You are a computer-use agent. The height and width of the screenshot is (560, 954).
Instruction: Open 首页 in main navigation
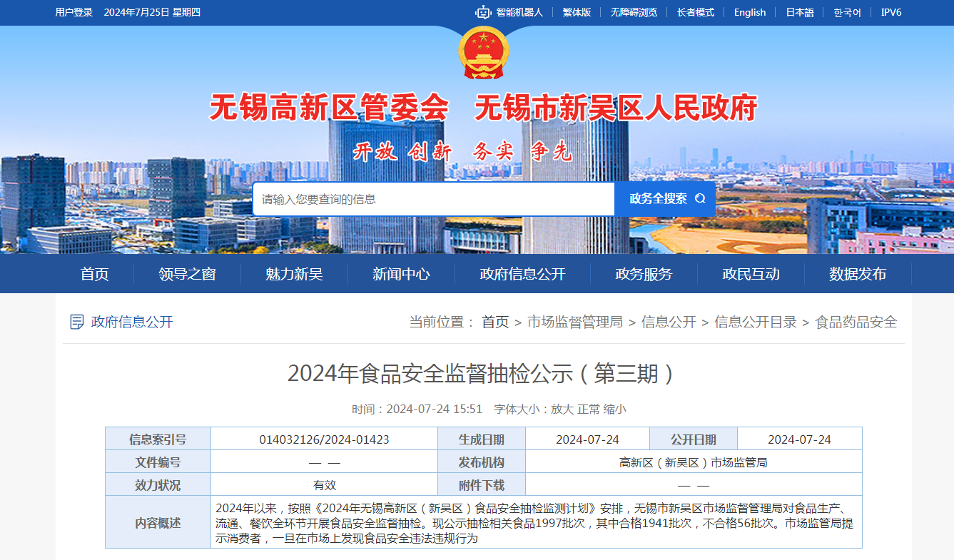(x=95, y=274)
